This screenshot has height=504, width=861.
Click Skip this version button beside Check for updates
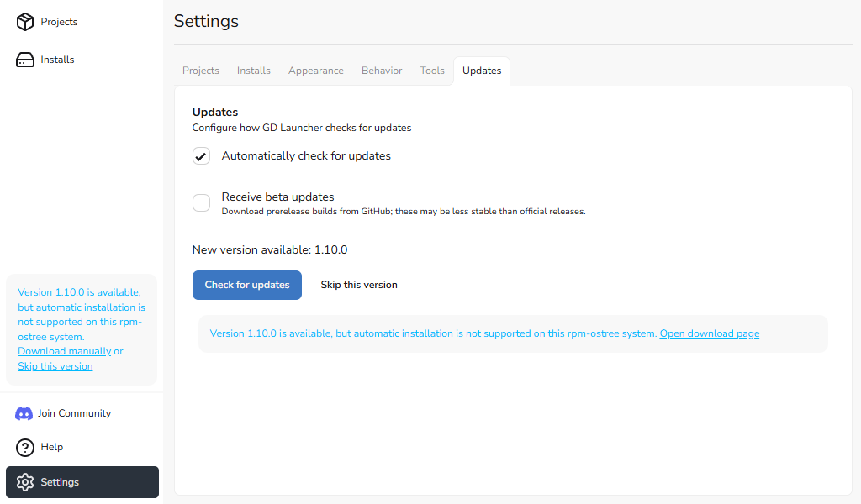click(x=359, y=285)
